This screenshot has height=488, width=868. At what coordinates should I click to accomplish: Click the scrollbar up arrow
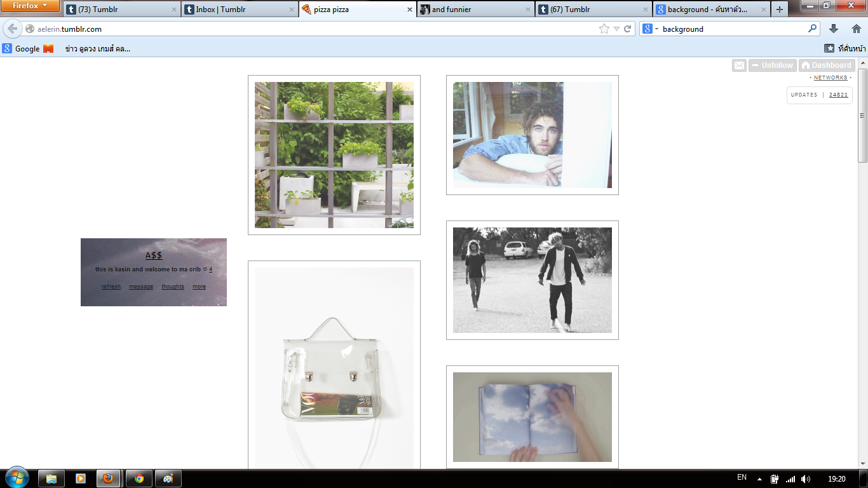(863, 62)
